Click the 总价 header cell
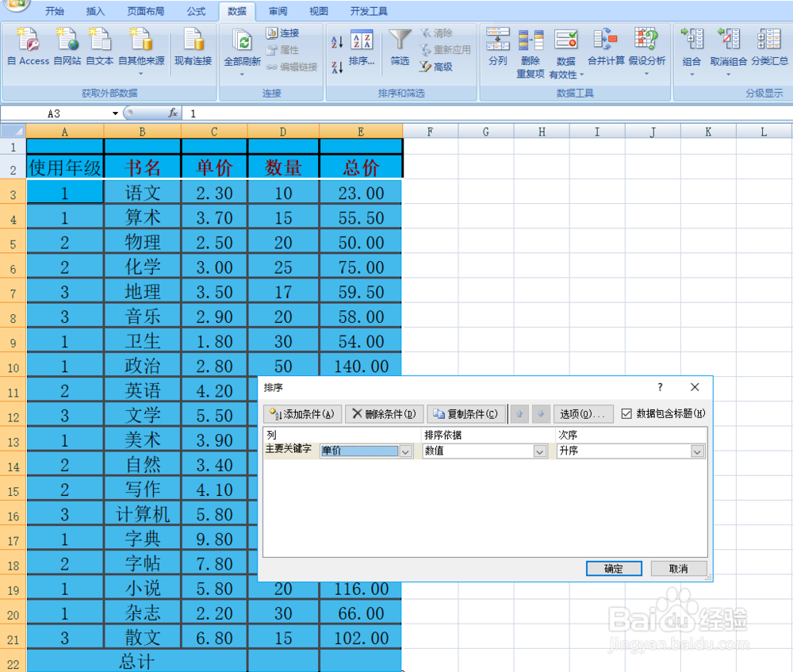The width and height of the screenshot is (793, 672). [361, 167]
